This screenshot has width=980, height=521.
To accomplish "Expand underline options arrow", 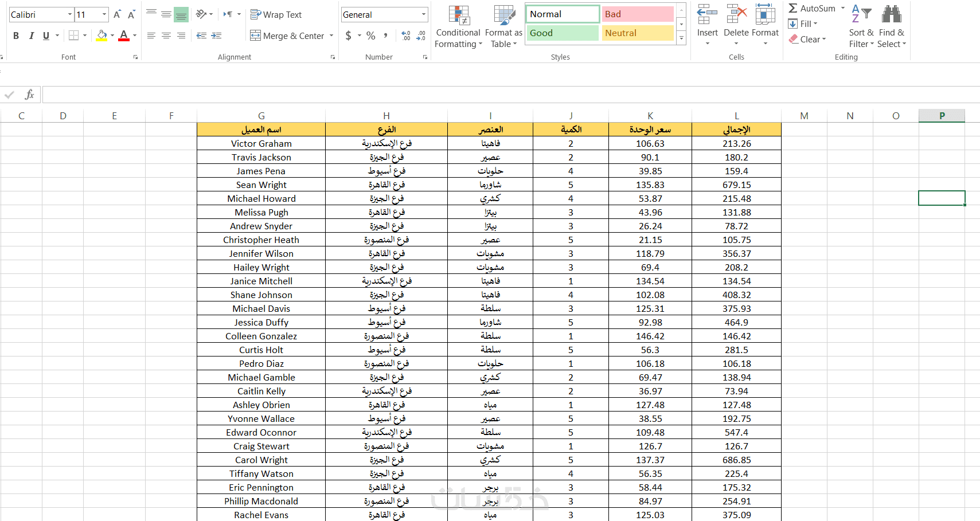I will pos(57,36).
